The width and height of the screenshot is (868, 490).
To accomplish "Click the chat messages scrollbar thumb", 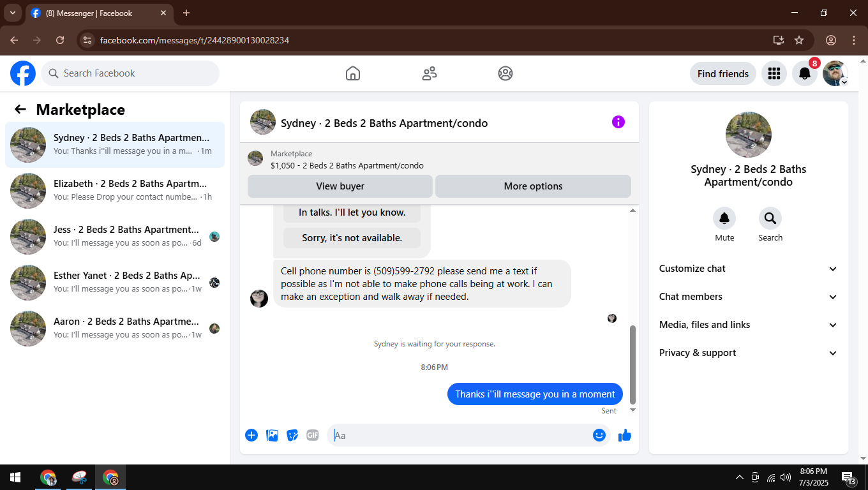I will 633,364.
